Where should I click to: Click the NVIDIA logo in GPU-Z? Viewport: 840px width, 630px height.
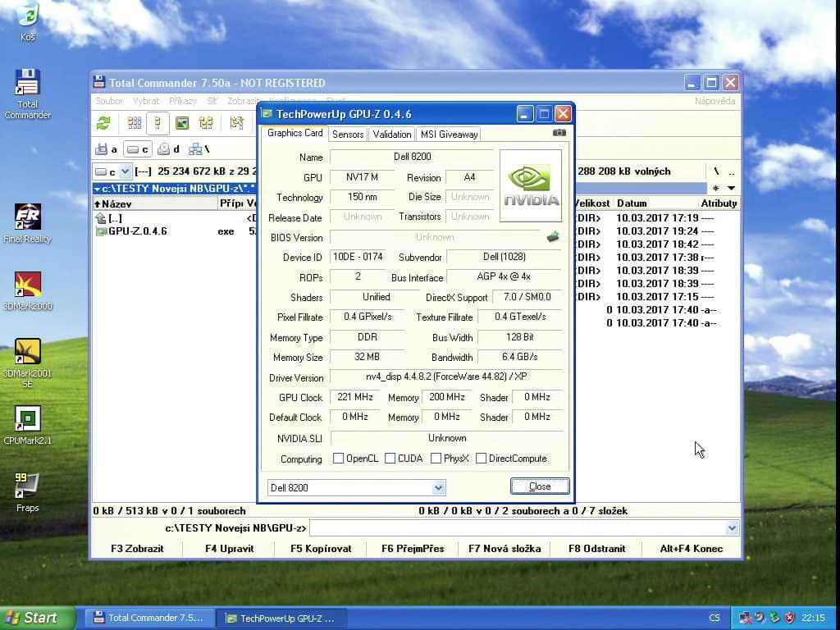531,185
